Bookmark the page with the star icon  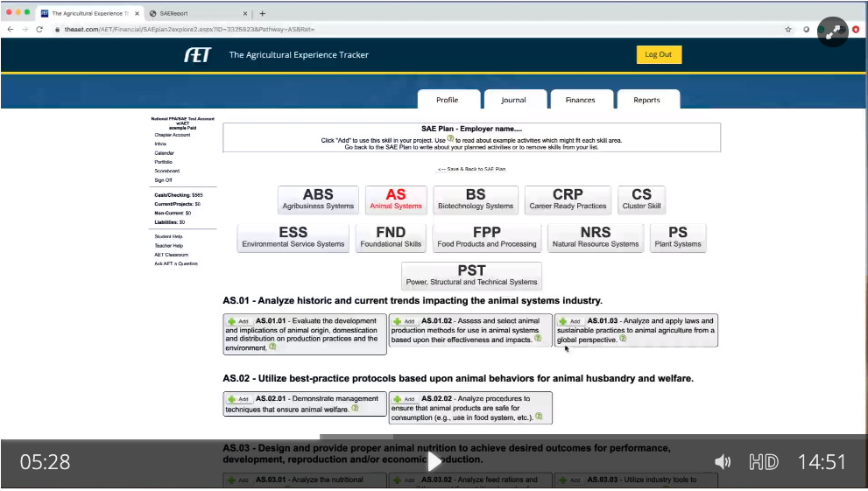pos(788,29)
